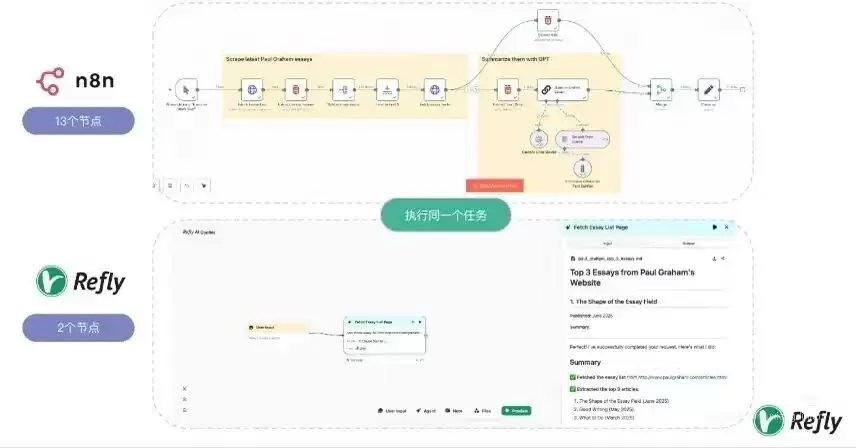The width and height of the screenshot is (856, 448).
Task: Switch to the Input tab in side panel
Action: pos(608,243)
